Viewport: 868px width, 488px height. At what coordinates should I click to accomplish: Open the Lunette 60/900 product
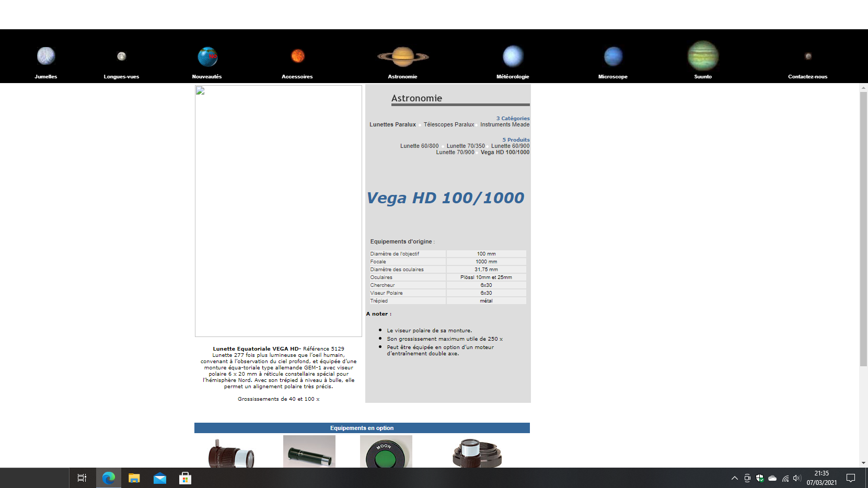point(511,146)
